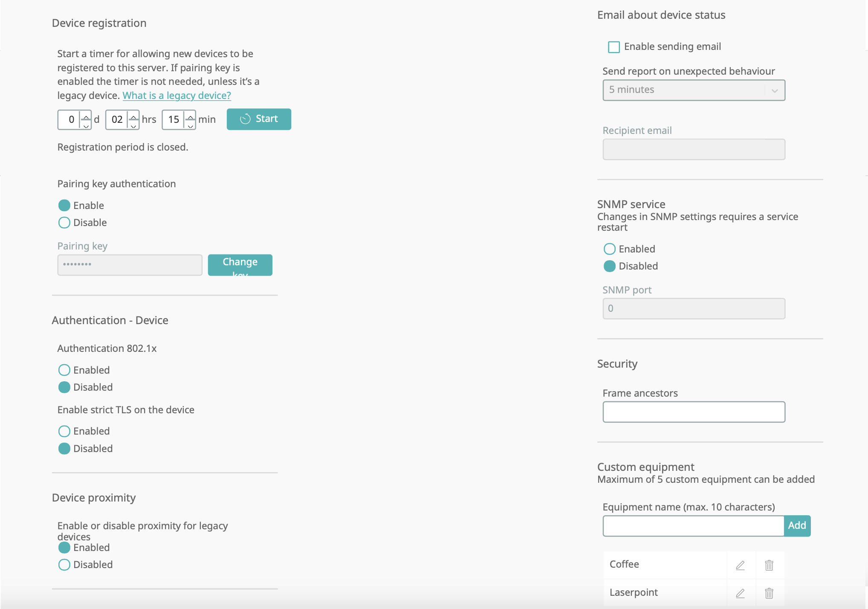Edit the Laserpoint custom equipment entry
The width and height of the screenshot is (868, 609).
(740, 593)
